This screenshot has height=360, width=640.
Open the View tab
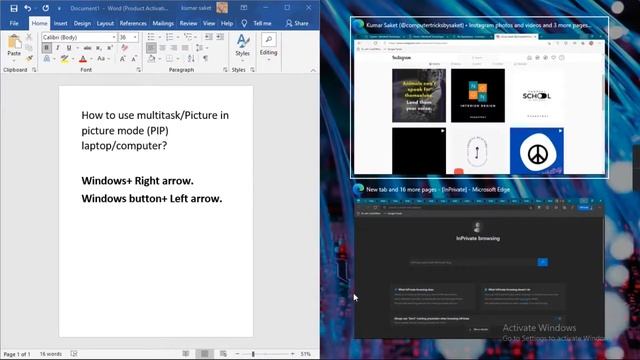tap(209, 23)
